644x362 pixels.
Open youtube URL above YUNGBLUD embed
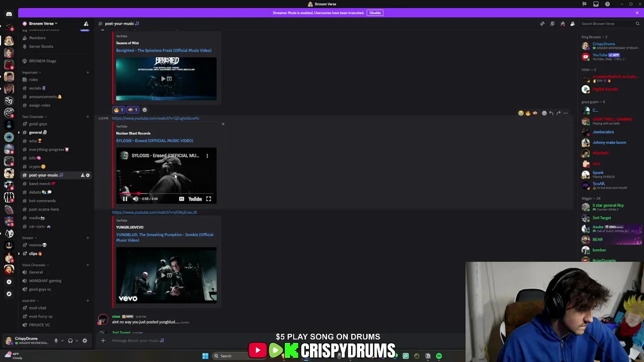tap(154, 212)
